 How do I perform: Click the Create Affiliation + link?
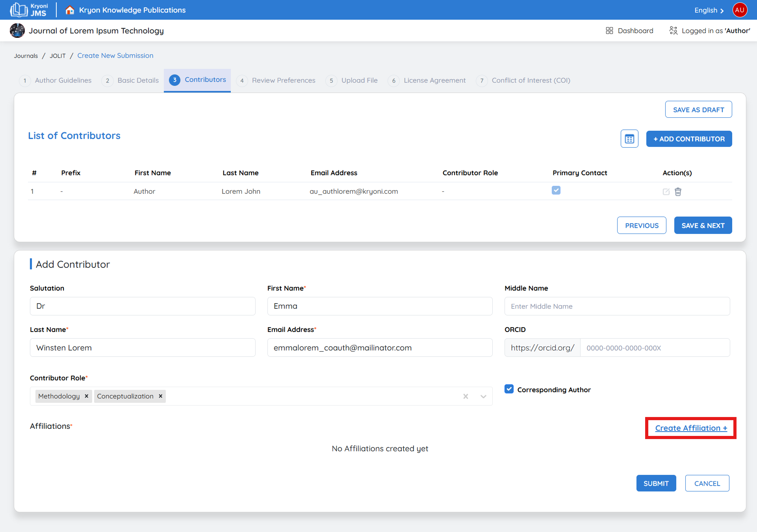(x=691, y=428)
